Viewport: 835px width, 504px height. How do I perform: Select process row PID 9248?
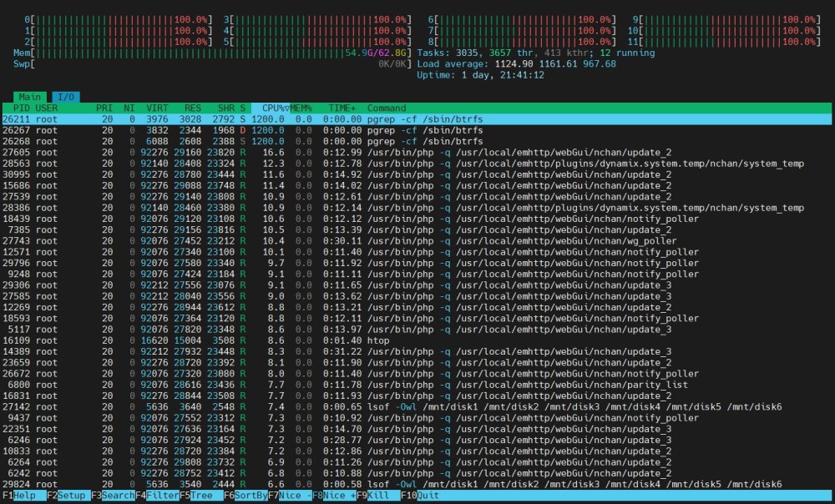point(417,274)
